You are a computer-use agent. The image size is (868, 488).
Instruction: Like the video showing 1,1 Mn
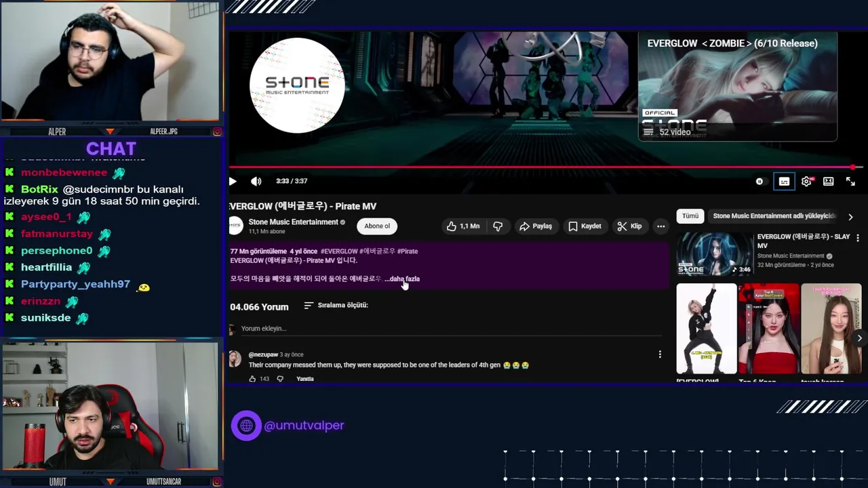(x=463, y=226)
